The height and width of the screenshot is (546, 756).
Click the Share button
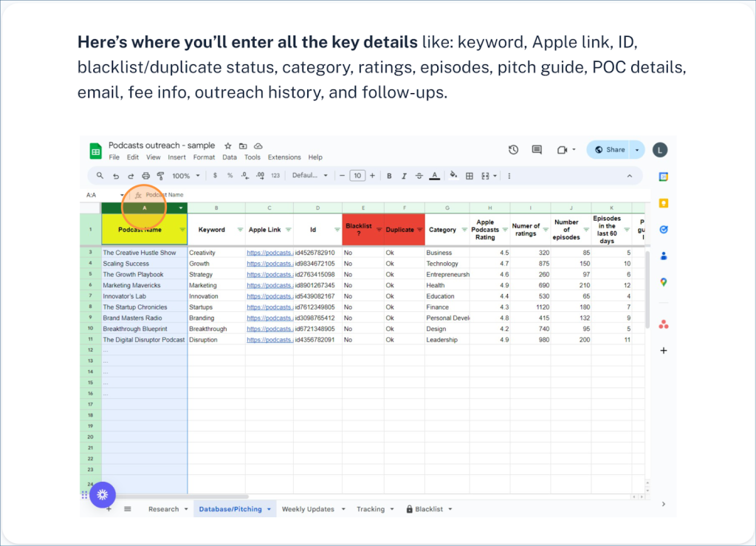pyautogui.click(x=610, y=150)
